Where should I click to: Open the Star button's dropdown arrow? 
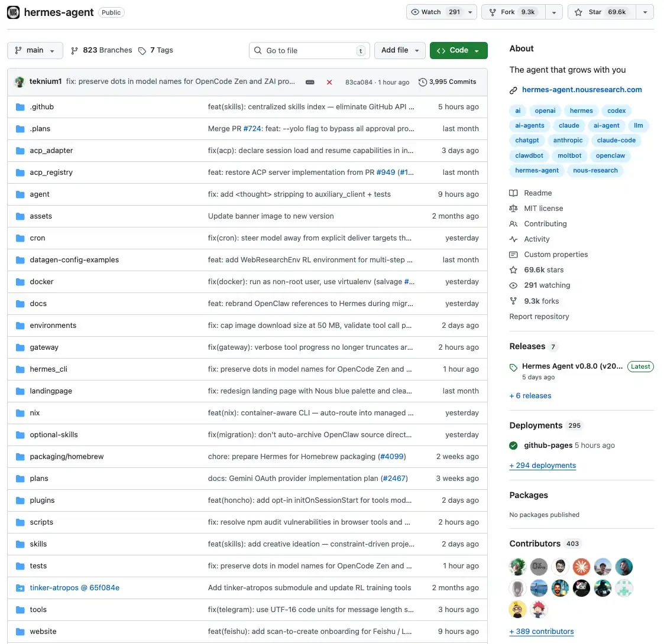click(x=645, y=12)
